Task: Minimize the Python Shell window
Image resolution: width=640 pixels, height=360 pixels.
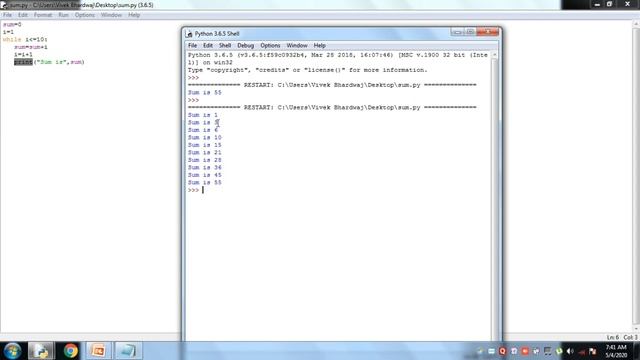Action: [458, 32]
